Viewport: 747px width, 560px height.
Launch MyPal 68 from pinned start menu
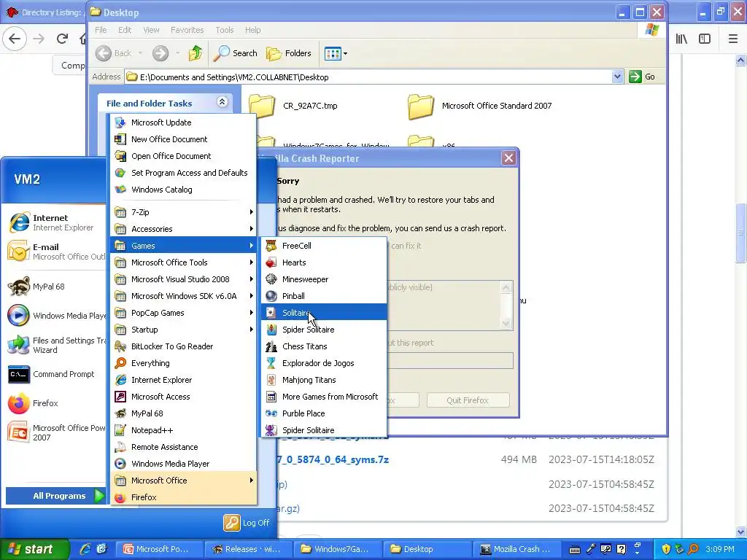click(x=55, y=287)
